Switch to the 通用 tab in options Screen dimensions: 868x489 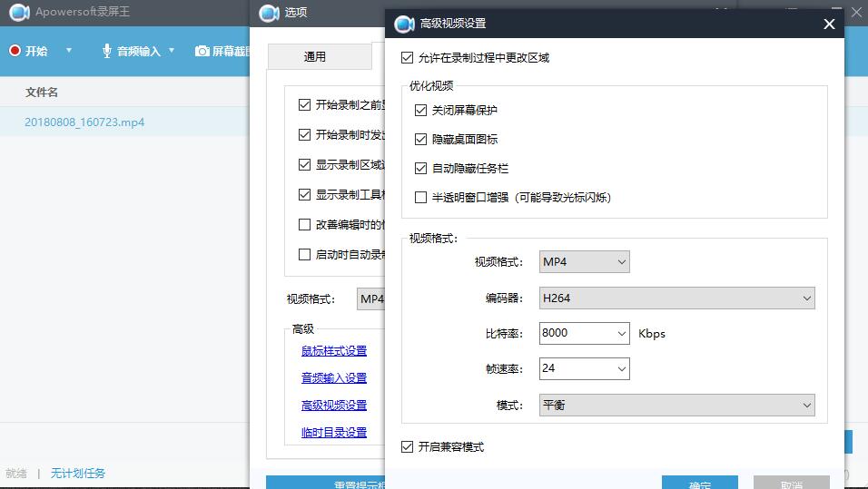click(x=320, y=56)
